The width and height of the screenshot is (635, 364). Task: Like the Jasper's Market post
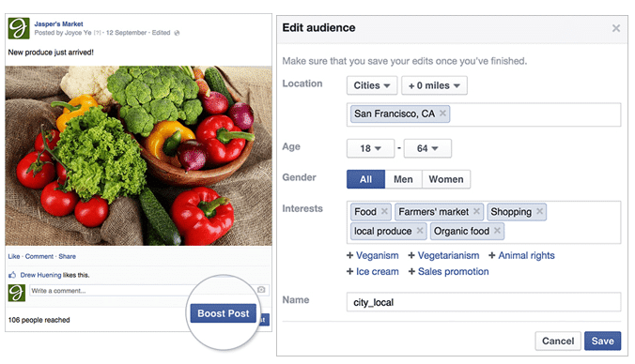[x=14, y=256]
